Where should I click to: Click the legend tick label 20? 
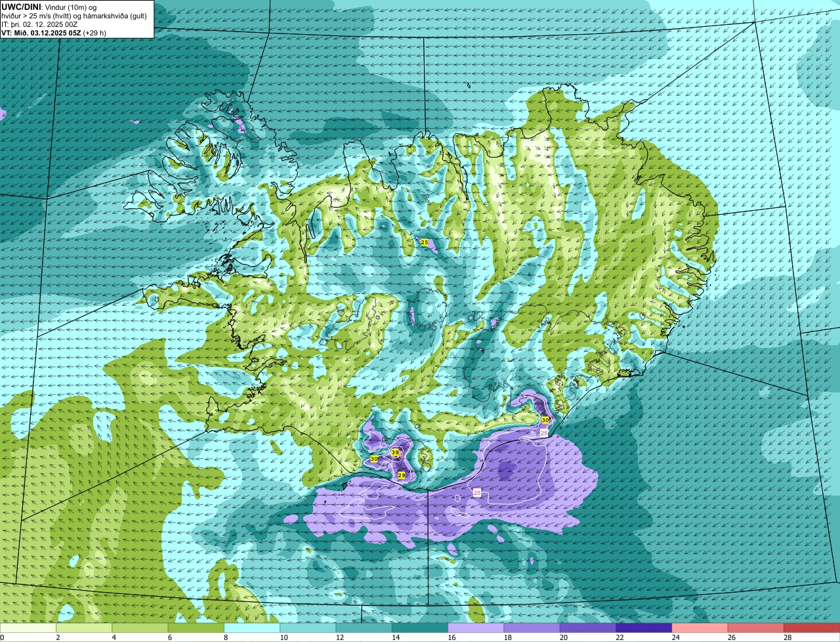[x=563, y=637]
